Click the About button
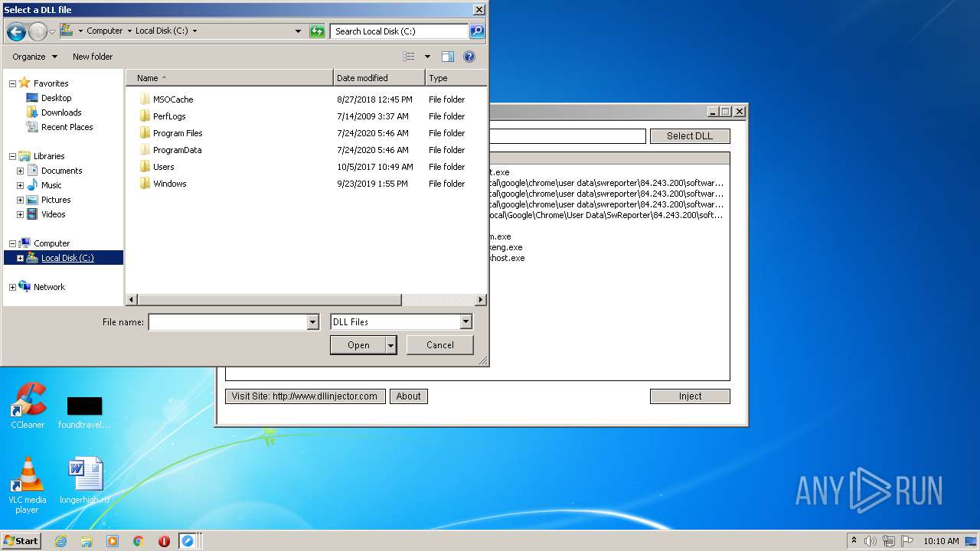Image resolution: width=980 pixels, height=551 pixels. pyautogui.click(x=409, y=396)
